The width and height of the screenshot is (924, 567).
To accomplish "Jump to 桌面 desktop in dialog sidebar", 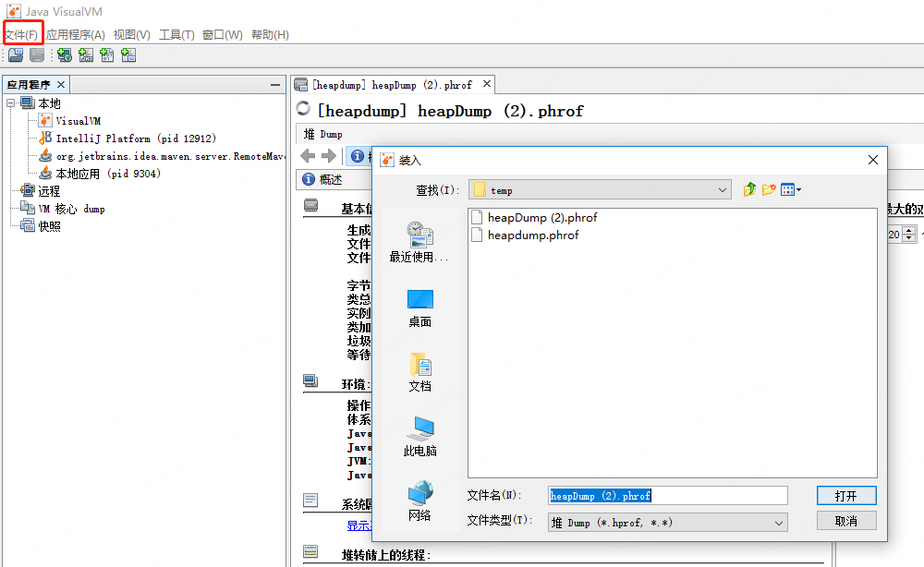I will 419,308.
